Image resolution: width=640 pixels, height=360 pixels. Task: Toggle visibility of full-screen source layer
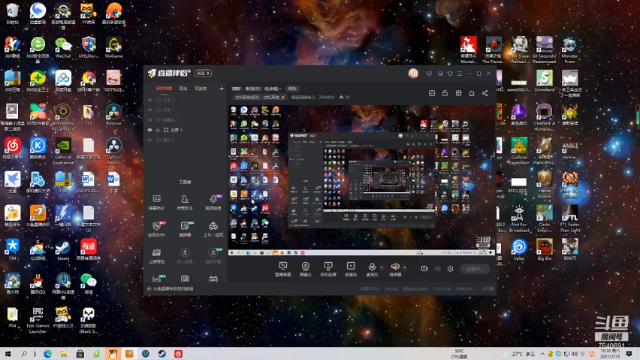pyautogui.click(x=150, y=130)
